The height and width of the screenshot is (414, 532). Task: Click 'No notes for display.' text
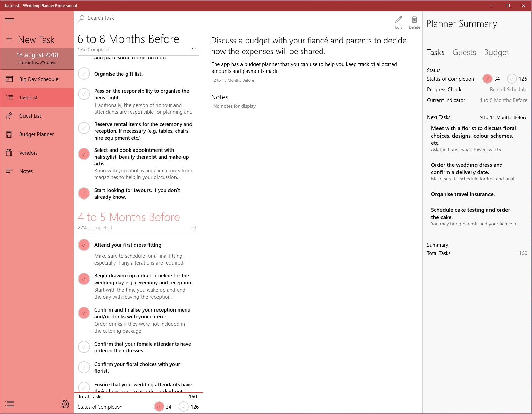click(235, 106)
